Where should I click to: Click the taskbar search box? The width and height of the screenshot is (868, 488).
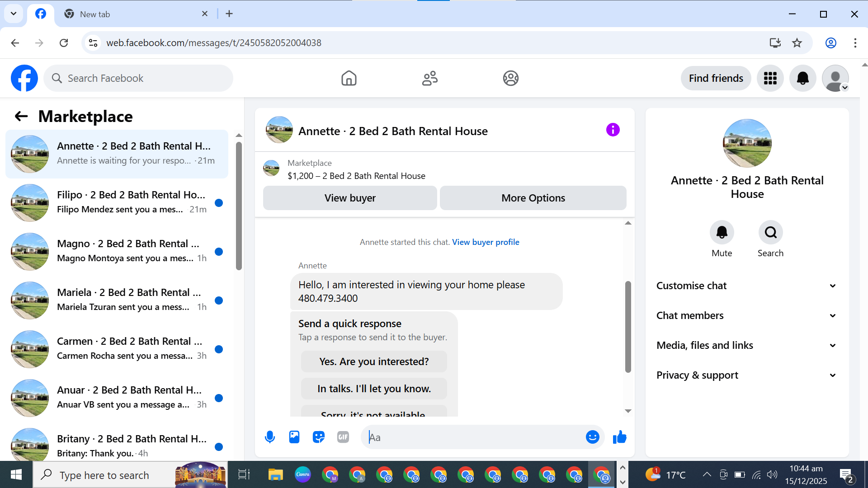130,475
